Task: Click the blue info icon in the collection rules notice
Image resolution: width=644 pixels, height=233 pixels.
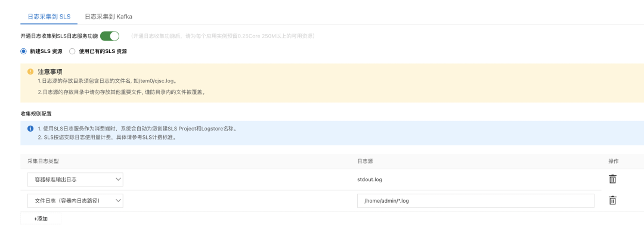Action: tap(30, 129)
